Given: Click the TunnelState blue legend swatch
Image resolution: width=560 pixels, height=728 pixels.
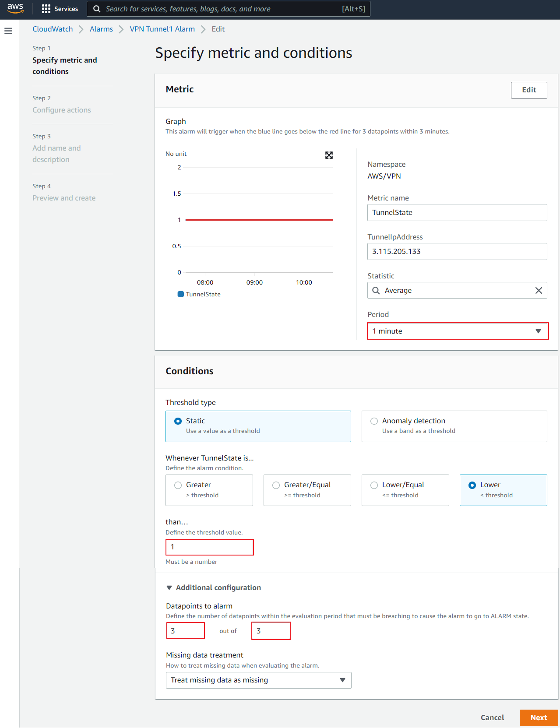Looking at the screenshot, I should coord(180,294).
